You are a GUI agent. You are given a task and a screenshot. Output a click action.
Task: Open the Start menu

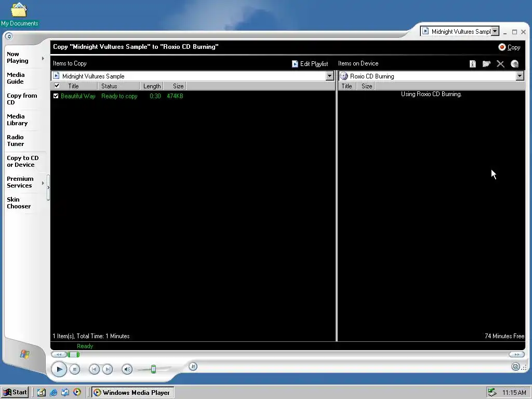15,392
